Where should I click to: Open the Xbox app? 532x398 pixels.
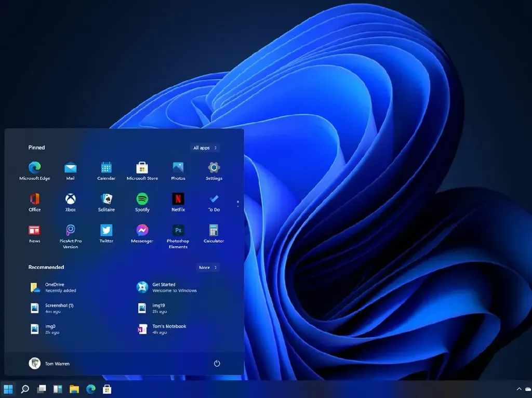(x=70, y=202)
